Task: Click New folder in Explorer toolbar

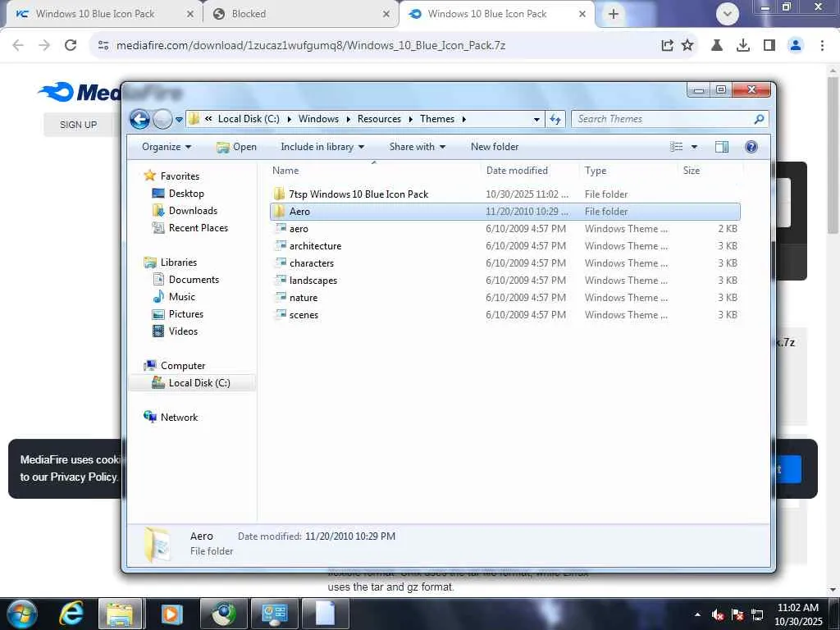Action: (495, 147)
